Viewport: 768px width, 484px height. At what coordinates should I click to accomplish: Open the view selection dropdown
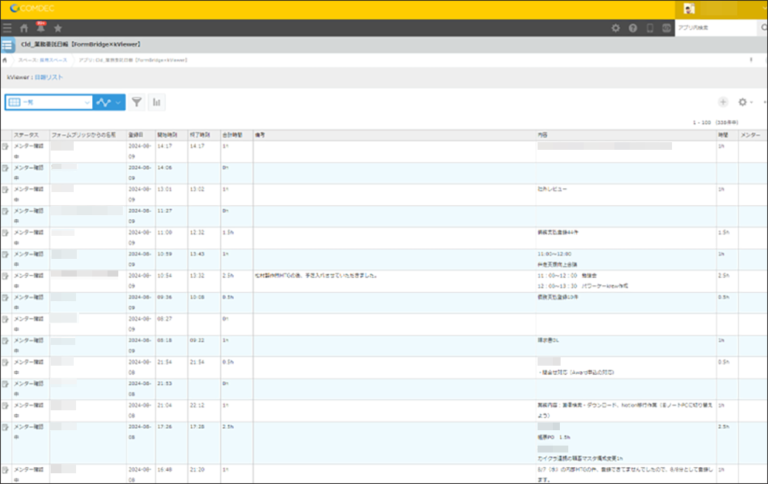[x=48, y=102]
